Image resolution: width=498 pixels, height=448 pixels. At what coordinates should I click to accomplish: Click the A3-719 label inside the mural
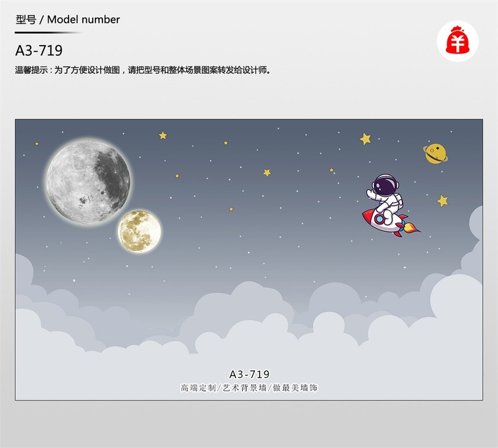coord(250,374)
